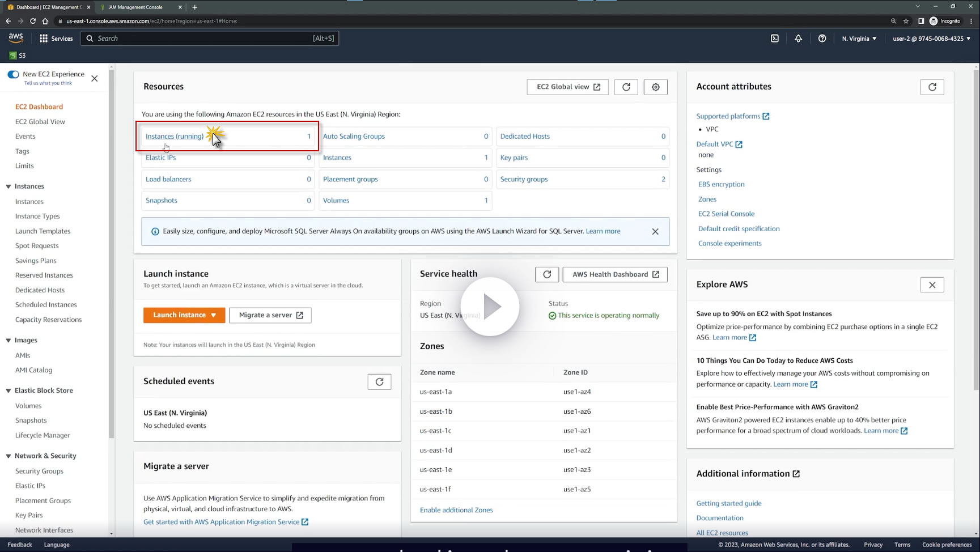The height and width of the screenshot is (552, 980).
Task: Open the AWS Health Dashboard button
Action: (615, 274)
